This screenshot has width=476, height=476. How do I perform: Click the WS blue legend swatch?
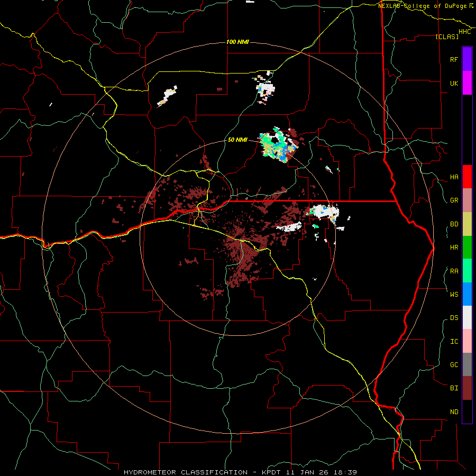[467, 294]
